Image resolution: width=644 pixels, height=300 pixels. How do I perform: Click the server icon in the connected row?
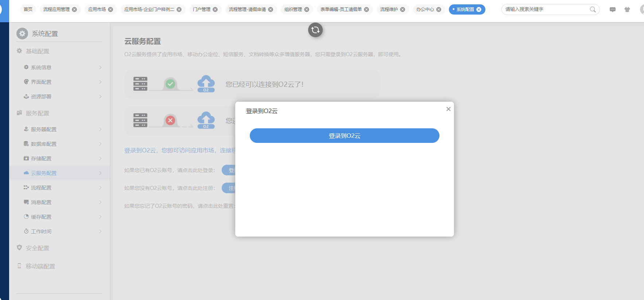140,84
